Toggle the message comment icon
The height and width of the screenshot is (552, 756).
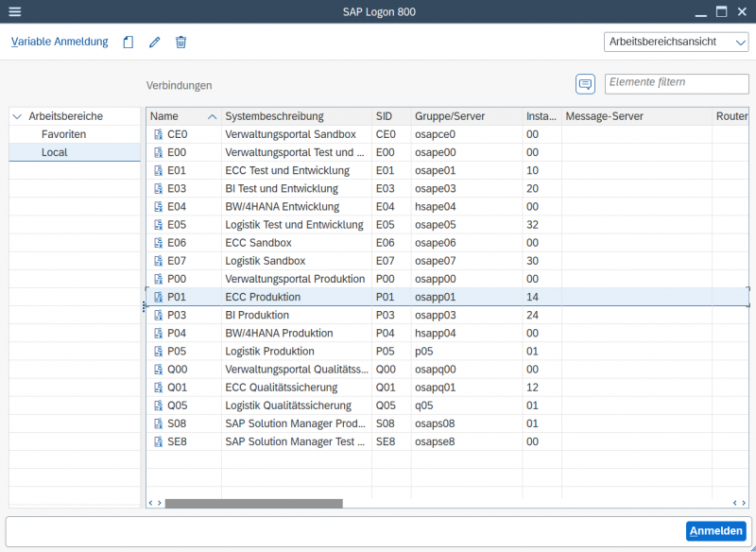click(585, 84)
